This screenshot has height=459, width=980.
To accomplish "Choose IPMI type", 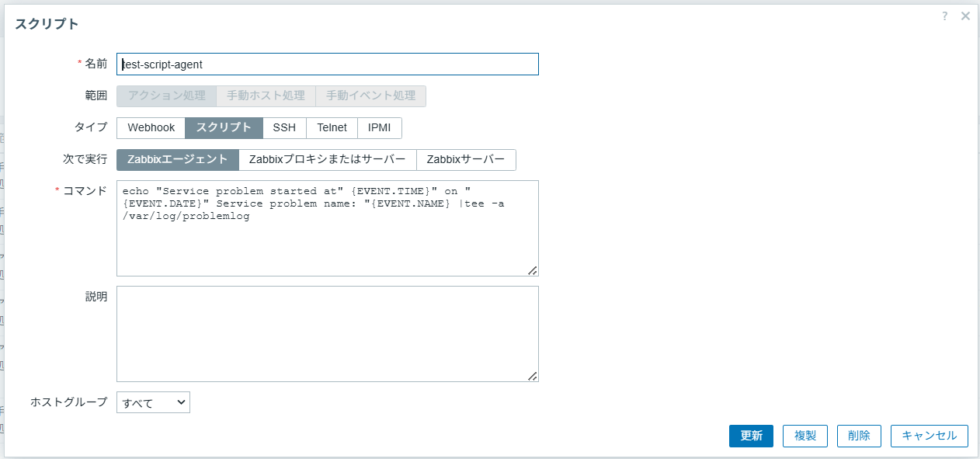I will click(380, 128).
